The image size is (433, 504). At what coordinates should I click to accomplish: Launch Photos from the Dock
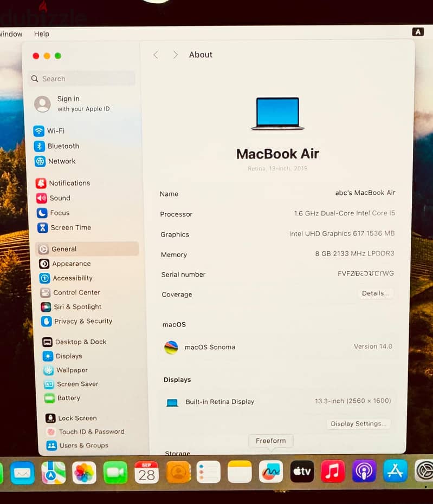(x=85, y=473)
